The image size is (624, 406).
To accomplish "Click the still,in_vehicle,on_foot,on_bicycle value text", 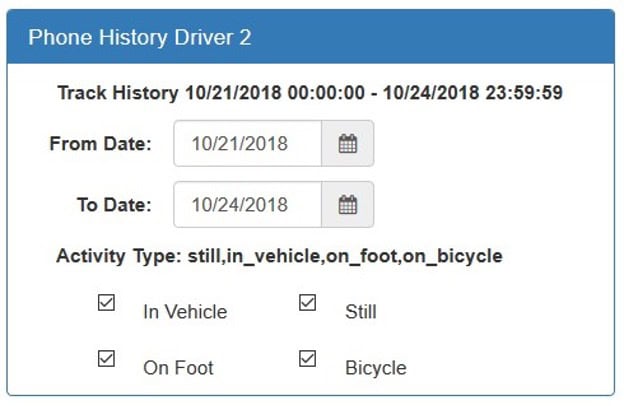I will (345, 256).
